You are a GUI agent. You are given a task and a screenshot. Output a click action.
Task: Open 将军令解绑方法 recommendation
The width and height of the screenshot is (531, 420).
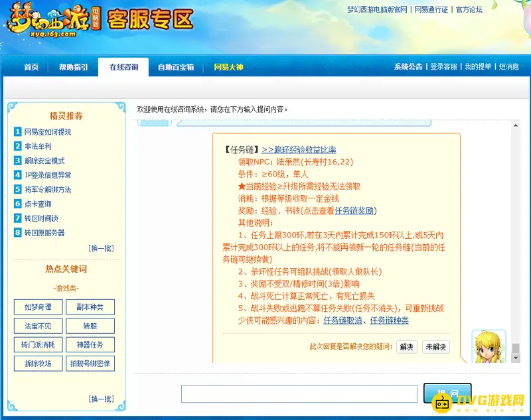tap(48, 189)
